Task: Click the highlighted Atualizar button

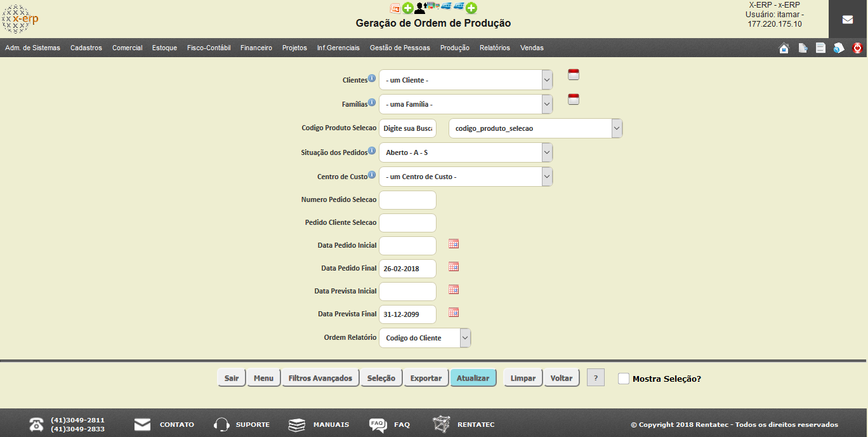Action: (473, 378)
